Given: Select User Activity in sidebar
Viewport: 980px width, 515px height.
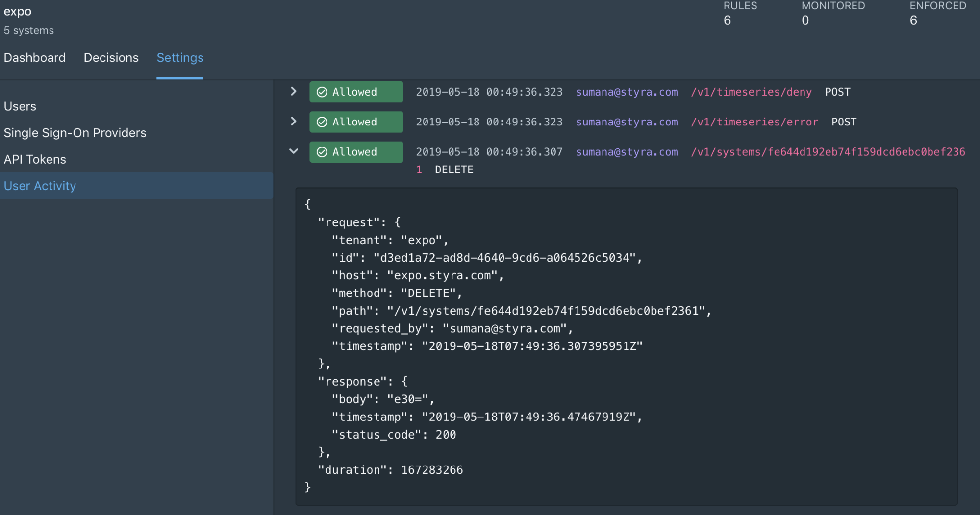Looking at the screenshot, I should (136, 186).
